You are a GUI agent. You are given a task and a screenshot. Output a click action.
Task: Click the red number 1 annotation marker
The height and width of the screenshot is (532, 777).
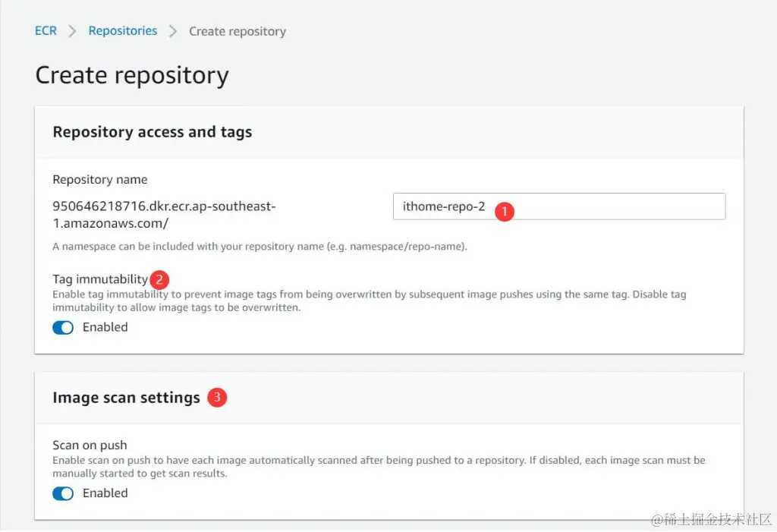coord(504,211)
